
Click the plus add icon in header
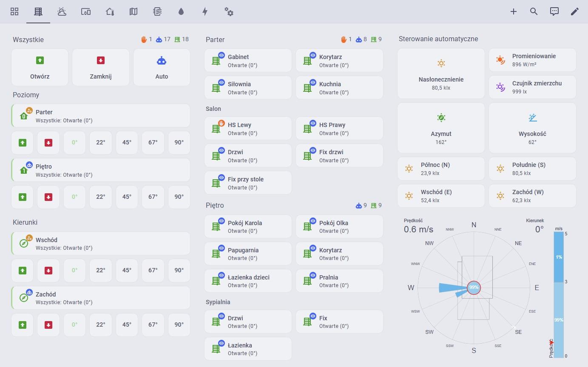tap(514, 11)
